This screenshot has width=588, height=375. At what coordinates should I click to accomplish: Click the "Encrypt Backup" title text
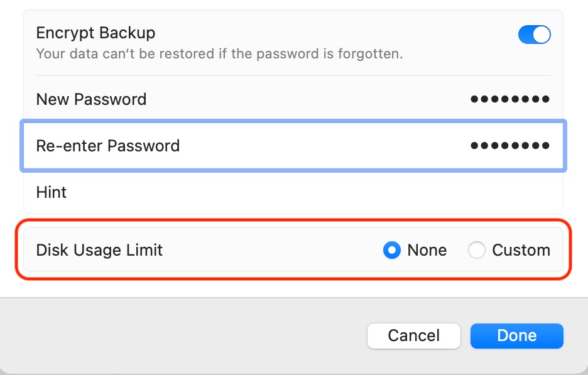click(x=95, y=33)
